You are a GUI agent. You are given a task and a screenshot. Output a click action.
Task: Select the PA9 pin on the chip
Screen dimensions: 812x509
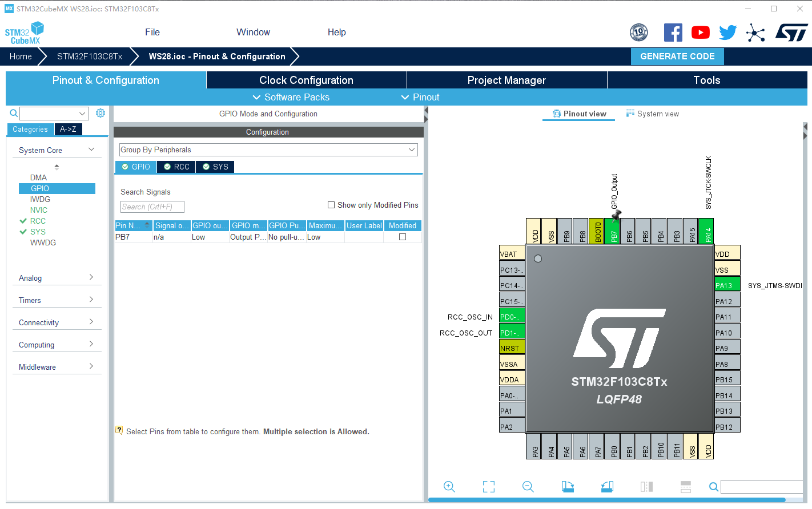(x=727, y=347)
